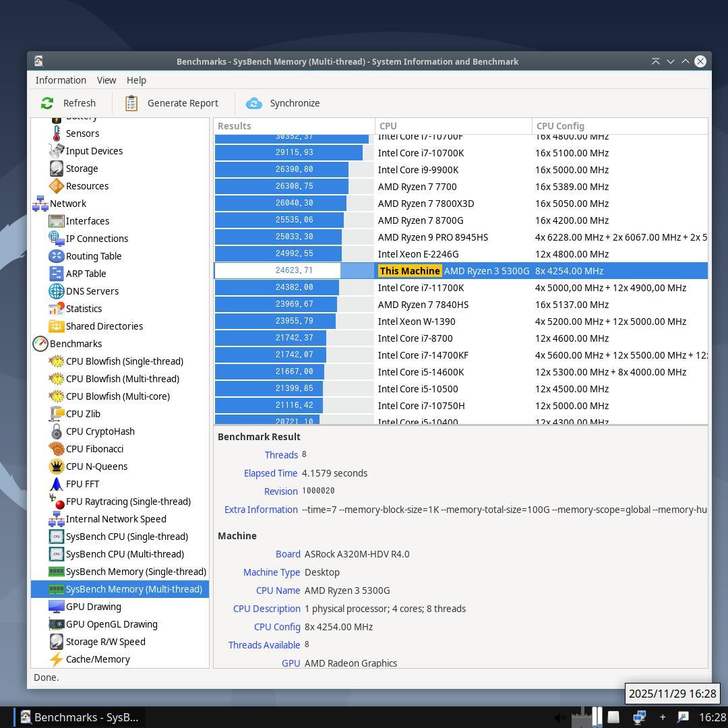Open the Information menu
Image resolution: width=728 pixels, height=728 pixels.
(x=61, y=80)
